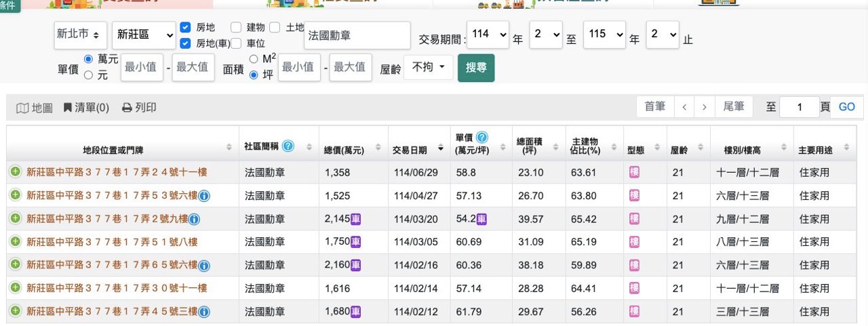
Task: Open the 地圖 map view
Action: 35,108
